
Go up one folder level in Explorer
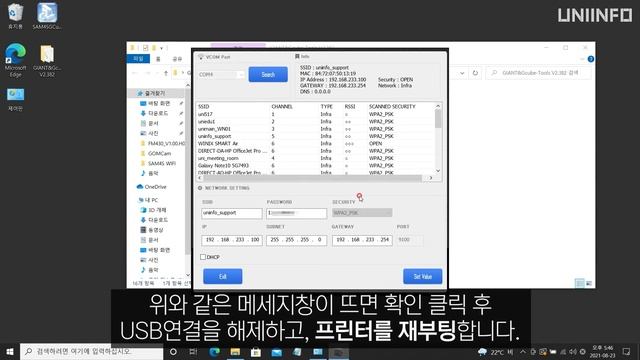coord(166,73)
